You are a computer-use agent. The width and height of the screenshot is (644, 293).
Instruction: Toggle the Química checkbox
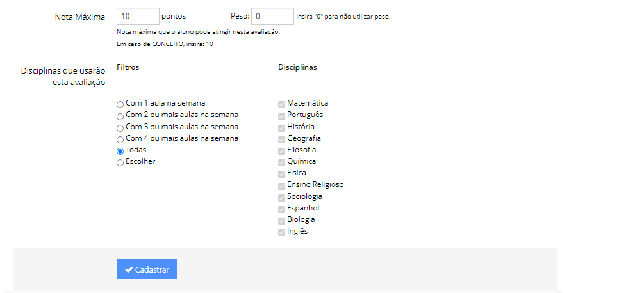(281, 162)
